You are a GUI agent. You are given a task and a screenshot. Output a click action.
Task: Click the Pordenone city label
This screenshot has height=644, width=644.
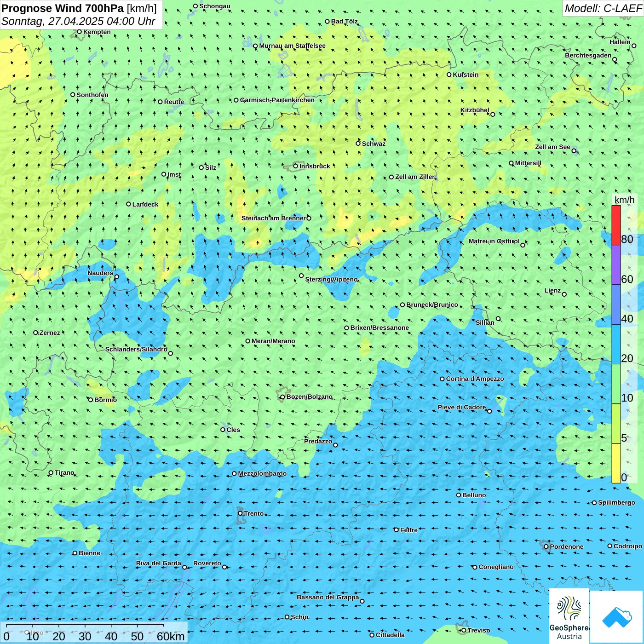(x=567, y=546)
